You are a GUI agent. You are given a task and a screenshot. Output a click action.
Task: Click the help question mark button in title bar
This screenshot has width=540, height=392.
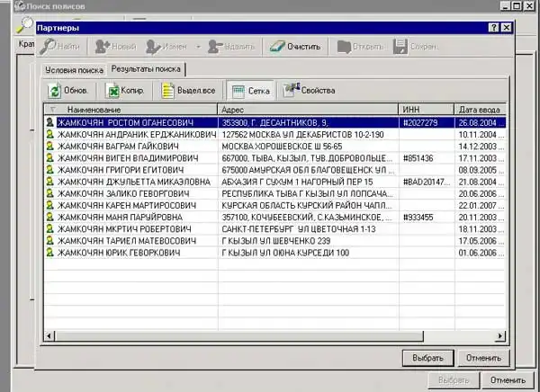tap(492, 28)
